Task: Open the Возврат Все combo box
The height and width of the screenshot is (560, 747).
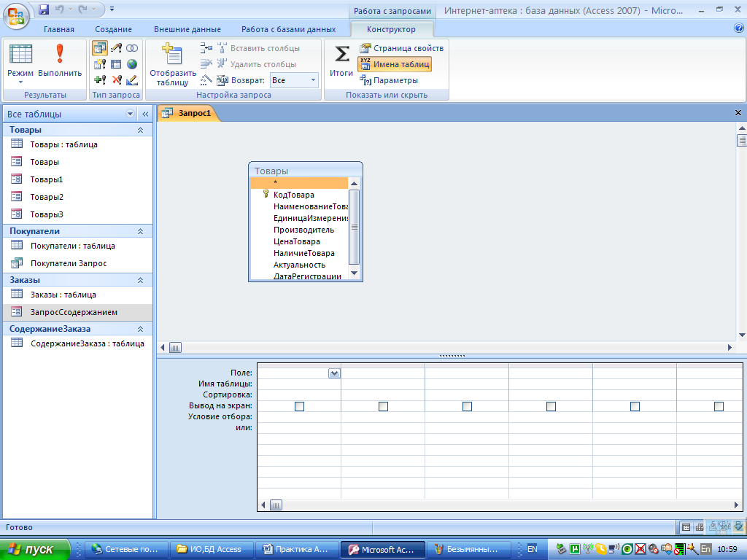Action: coord(294,80)
